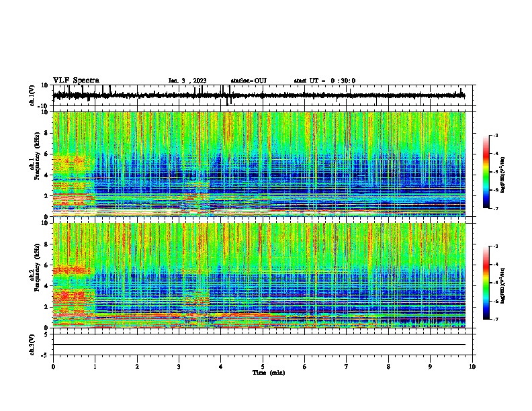Click the 'ch.1(V)' waveform axis label
The image size is (532, 411).
(x=32, y=95)
